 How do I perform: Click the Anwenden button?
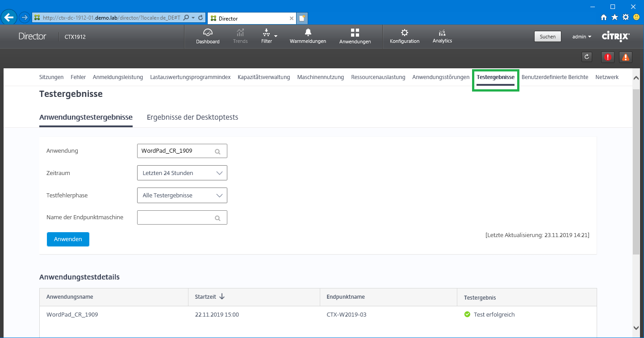68,239
